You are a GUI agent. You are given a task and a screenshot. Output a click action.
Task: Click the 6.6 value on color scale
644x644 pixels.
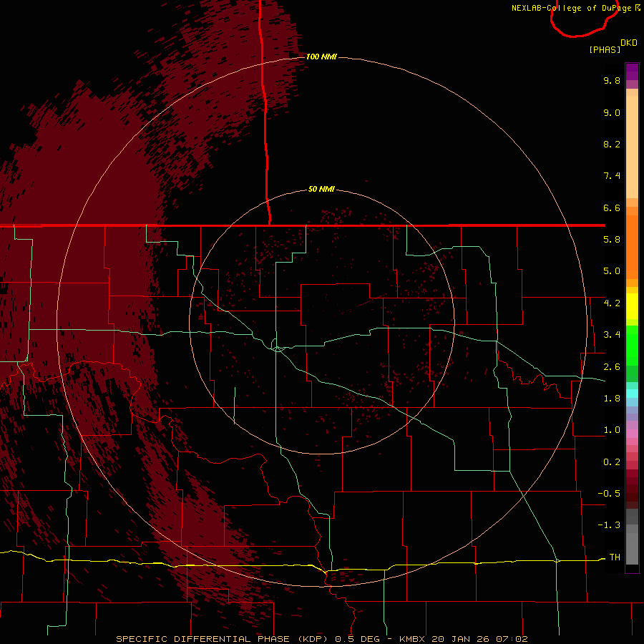tap(612, 208)
